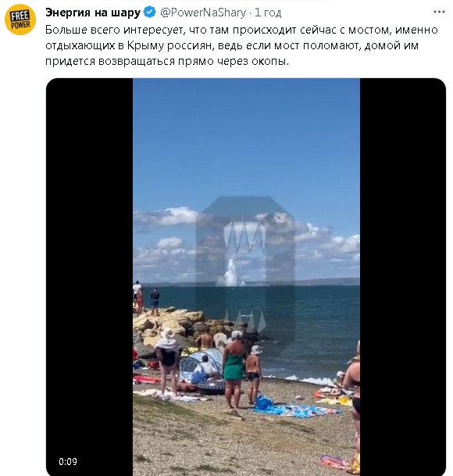
Task: Open the FREE POWER profile avatar
Action: (20, 20)
